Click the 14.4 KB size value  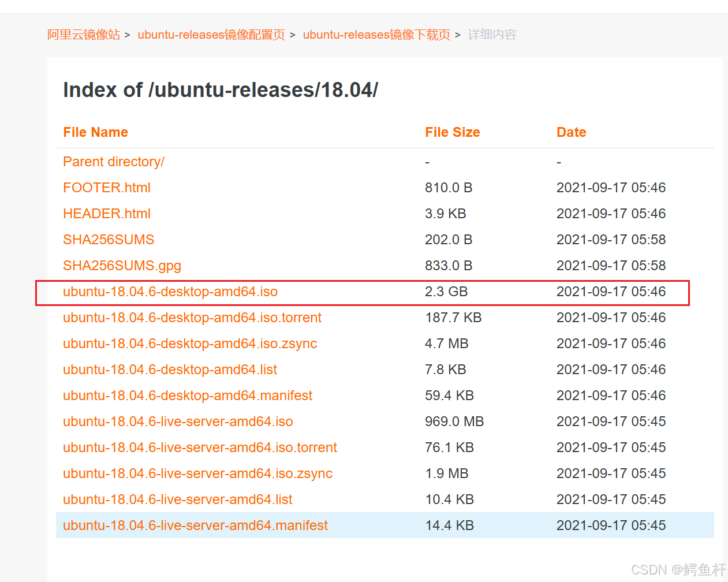coord(449,525)
